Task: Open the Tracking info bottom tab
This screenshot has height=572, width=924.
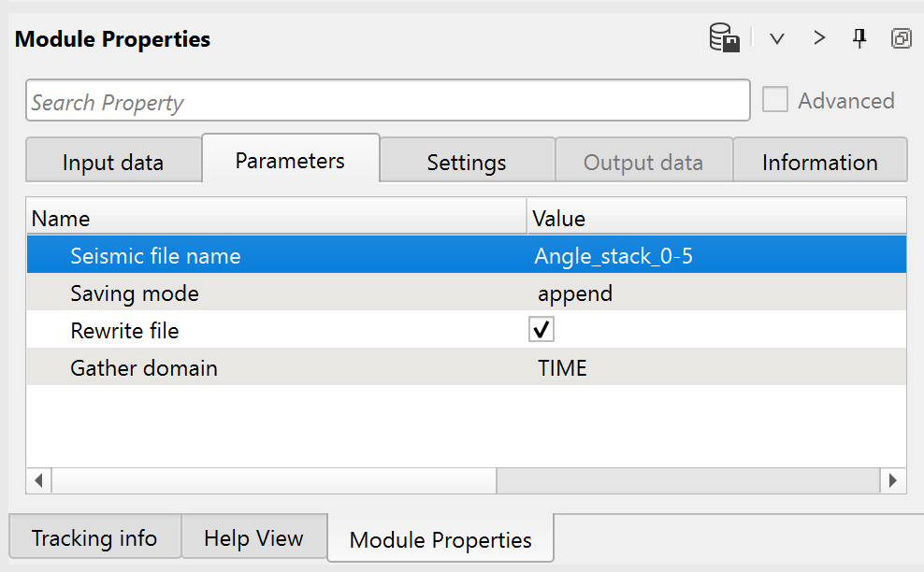Action: (94, 538)
